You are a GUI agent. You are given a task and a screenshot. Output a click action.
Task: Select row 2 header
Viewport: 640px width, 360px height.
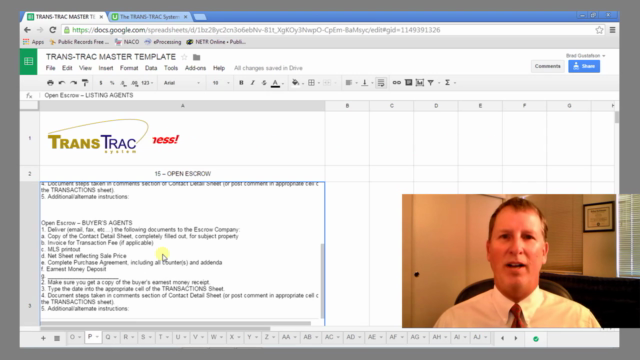pyautogui.click(x=29, y=174)
